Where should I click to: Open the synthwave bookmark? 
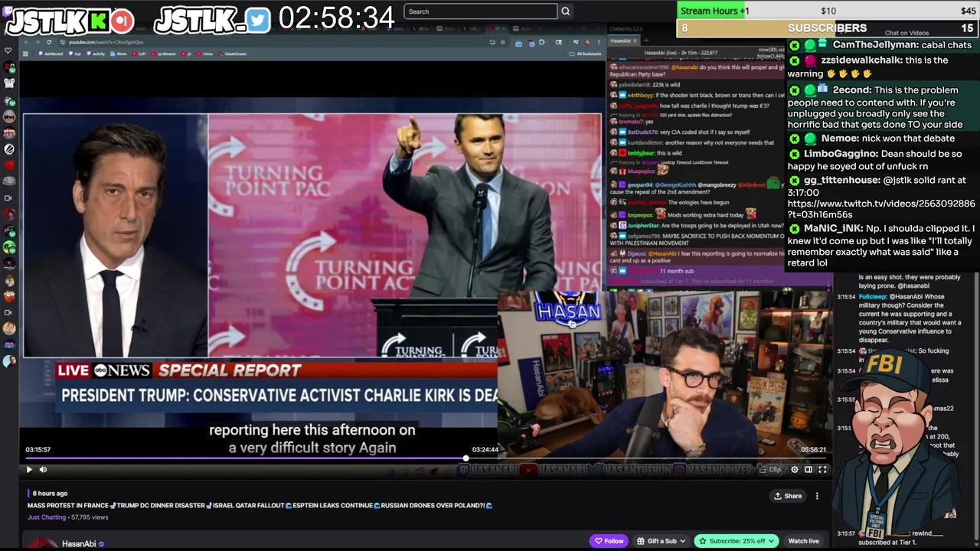tap(165, 54)
